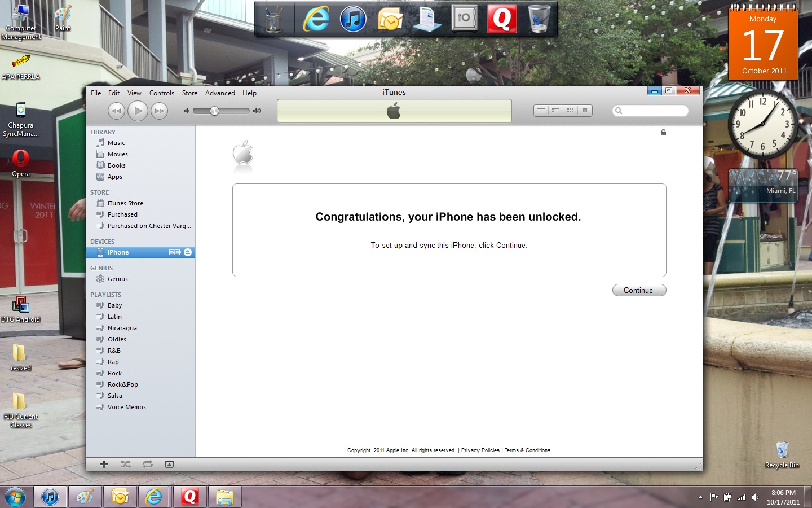Toggle shuffle at the bottom of iTunes
Screen dimensions: 812x508
pyautogui.click(x=125, y=464)
